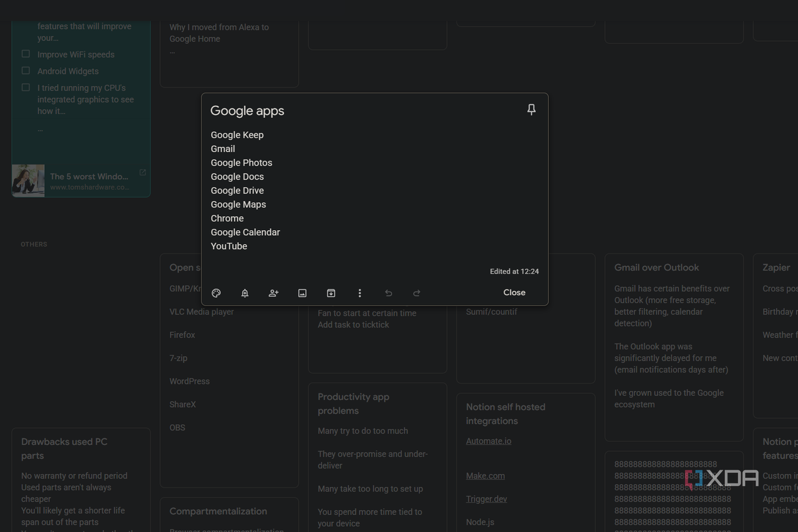Open the three-dot more options menu
This screenshot has width=798, height=532.
(360, 293)
